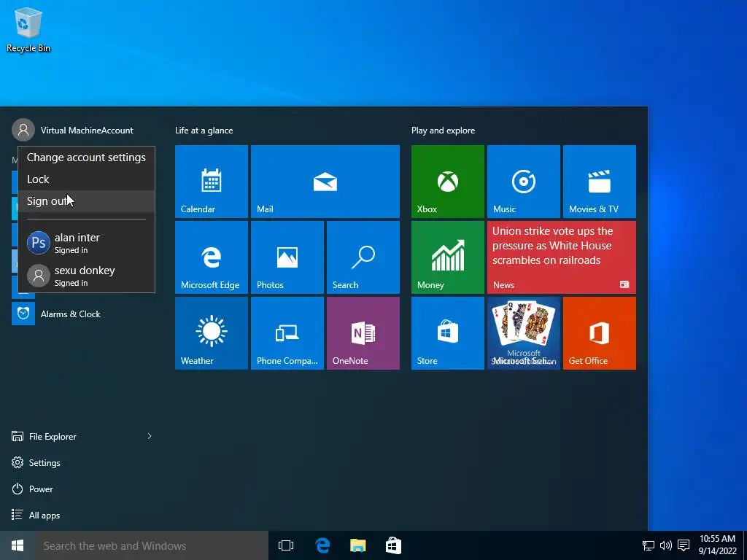The height and width of the screenshot is (560, 747).
Task: Open the Mail tile
Action: click(x=325, y=182)
